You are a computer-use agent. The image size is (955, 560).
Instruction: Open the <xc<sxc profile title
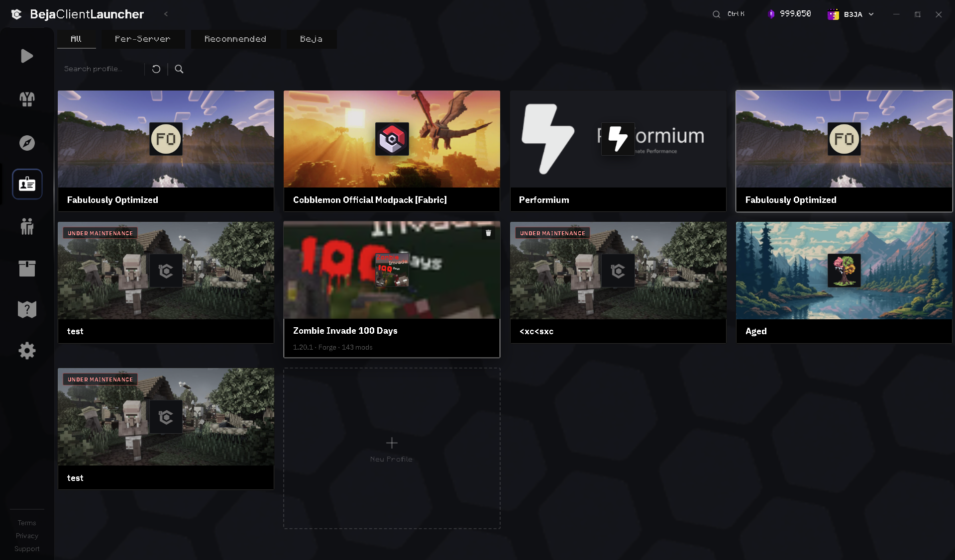click(536, 331)
